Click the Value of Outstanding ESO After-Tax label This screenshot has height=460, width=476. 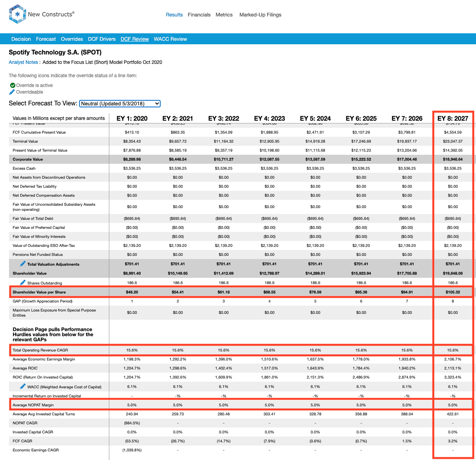44,246
